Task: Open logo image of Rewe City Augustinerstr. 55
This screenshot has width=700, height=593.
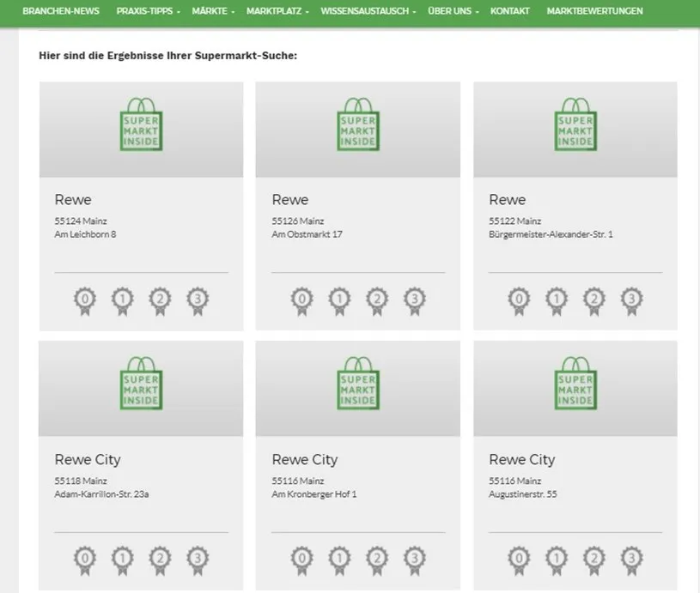Action: click(575, 384)
